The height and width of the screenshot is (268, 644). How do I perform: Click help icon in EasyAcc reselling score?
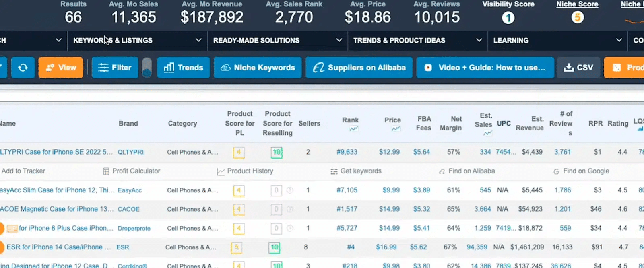point(290,190)
